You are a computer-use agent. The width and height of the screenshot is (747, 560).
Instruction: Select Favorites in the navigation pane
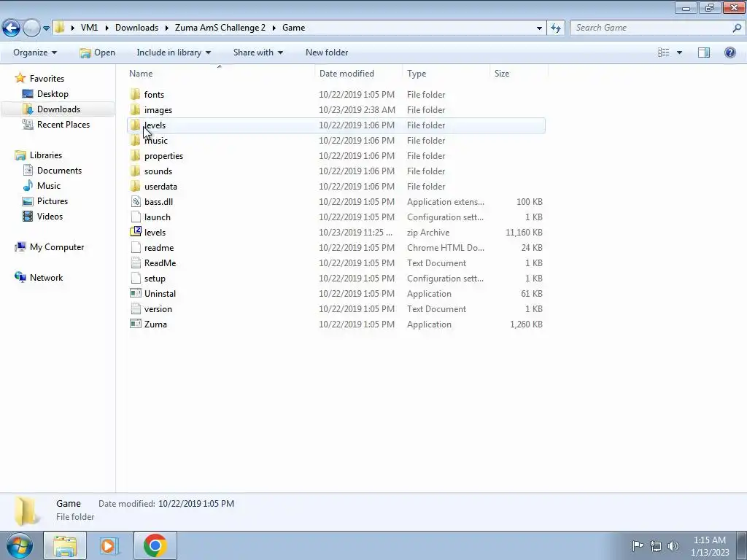(x=47, y=79)
